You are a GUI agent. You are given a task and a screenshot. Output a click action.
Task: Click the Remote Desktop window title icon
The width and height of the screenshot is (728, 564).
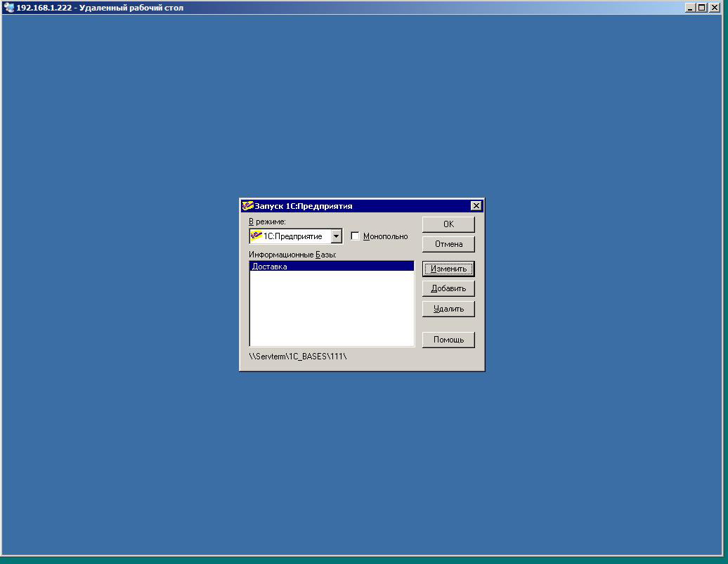point(9,8)
